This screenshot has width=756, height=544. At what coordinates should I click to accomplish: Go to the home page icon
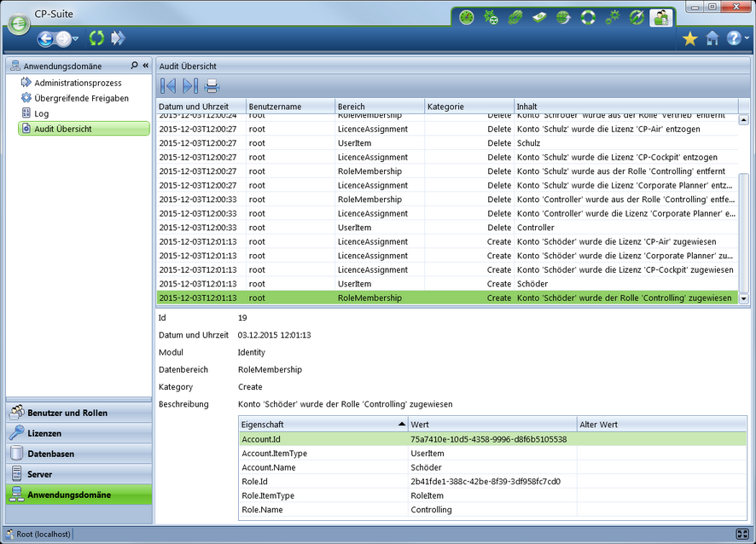tap(712, 38)
